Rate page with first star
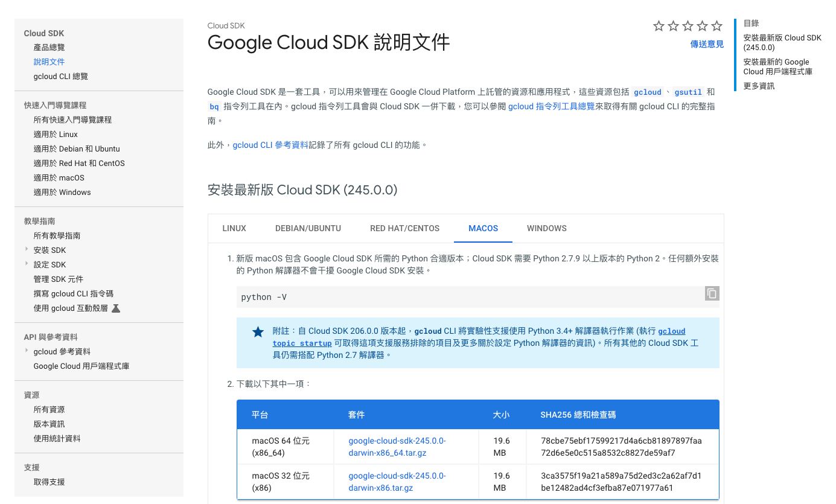The height and width of the screenshot is (504, 836). (659, 26)
